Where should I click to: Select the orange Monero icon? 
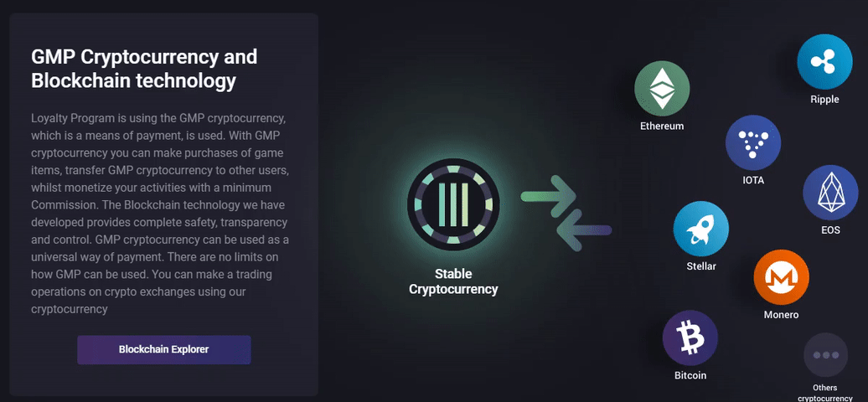781,277
